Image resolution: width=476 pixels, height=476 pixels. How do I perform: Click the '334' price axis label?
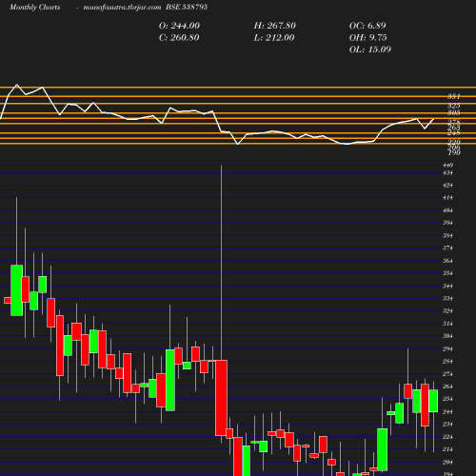click(447, 299)
